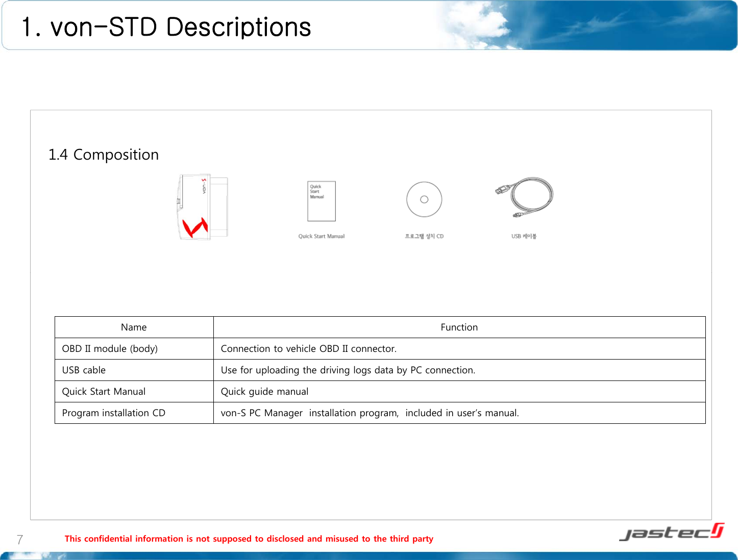Click the 'Name' table column header
This screenshot has width=738, height=560.
[134, 327]
